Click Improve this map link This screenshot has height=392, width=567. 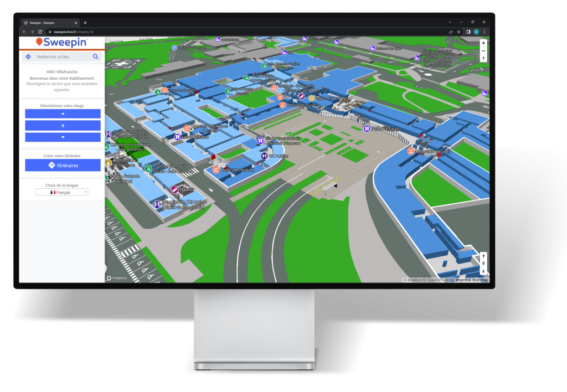click(x=472, y=280)
